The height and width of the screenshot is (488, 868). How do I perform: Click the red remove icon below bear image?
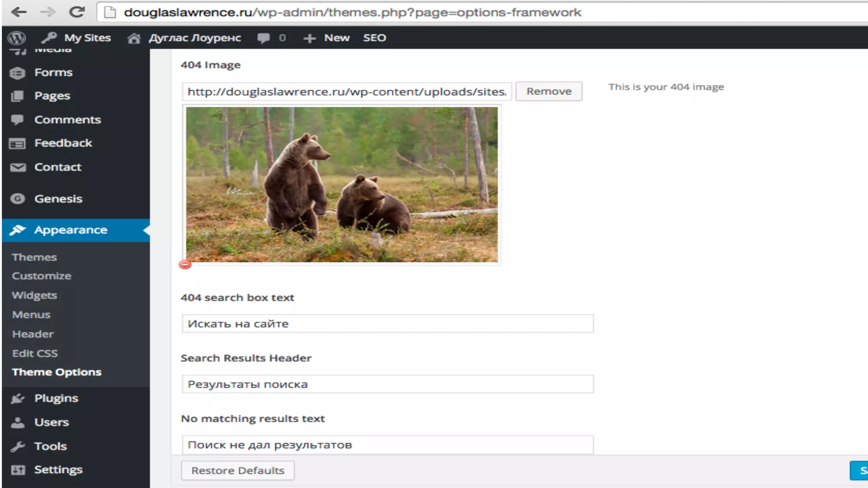(185, 265)
